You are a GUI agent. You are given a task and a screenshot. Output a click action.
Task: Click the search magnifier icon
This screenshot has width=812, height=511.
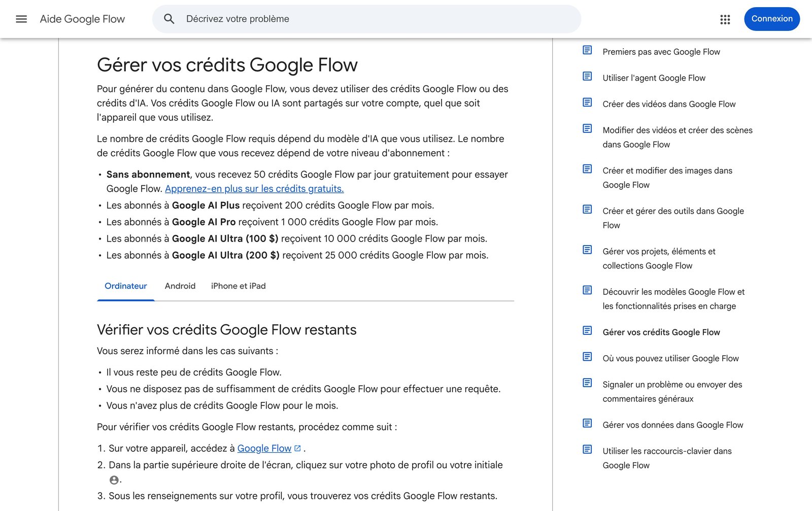point(169,19)
